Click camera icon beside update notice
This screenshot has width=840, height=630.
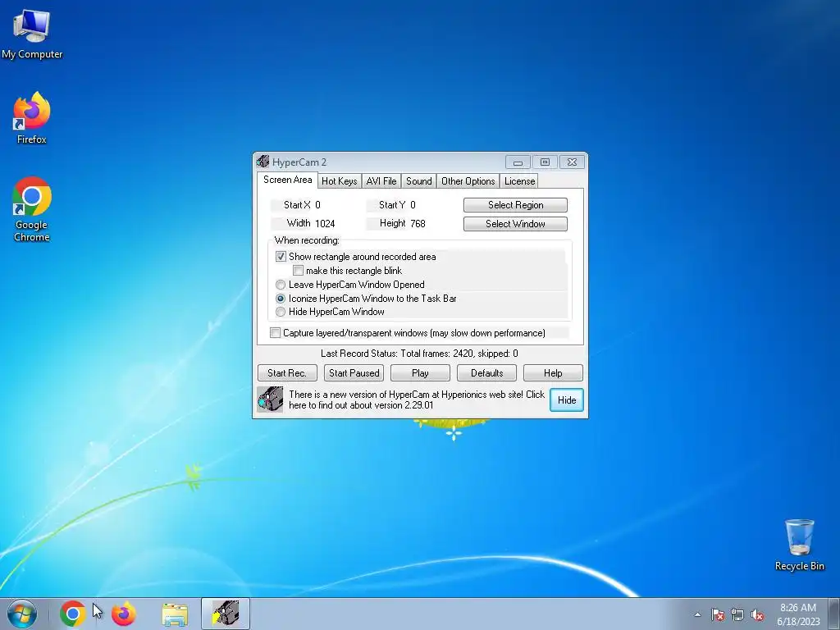pyautogui.click(x=270, y=399)
